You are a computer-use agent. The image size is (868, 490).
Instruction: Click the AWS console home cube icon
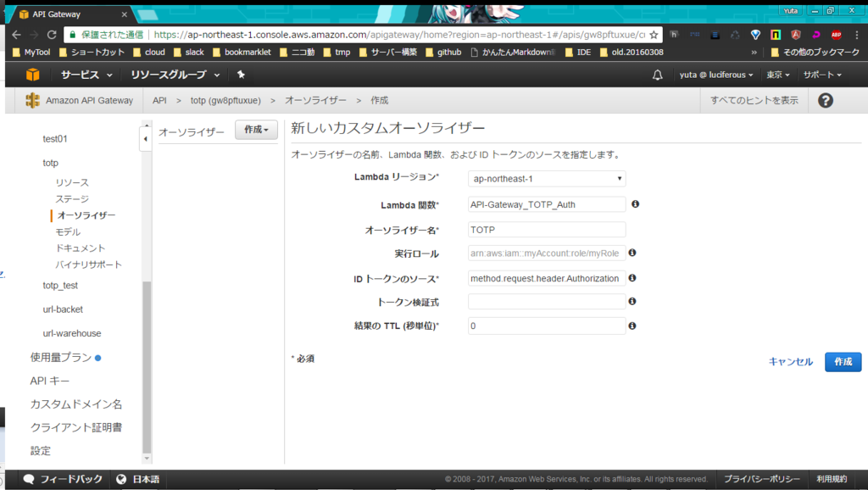(33, 75)
